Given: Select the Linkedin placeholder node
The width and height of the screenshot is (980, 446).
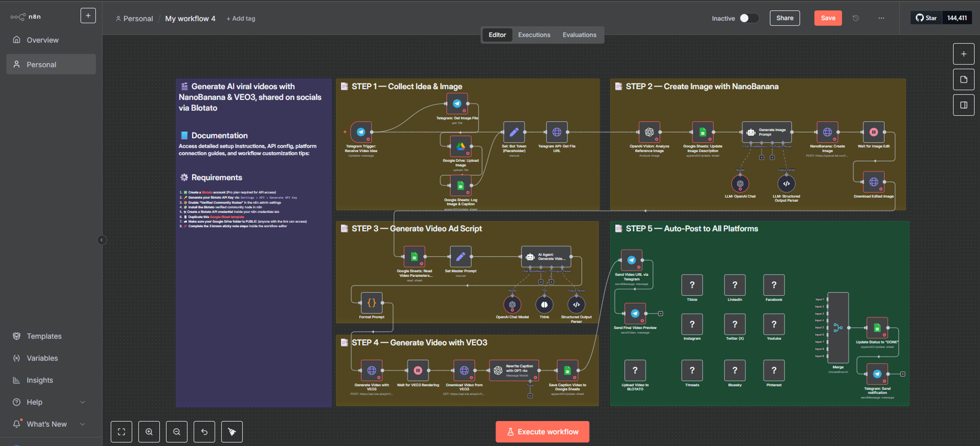Looking at the screenshot, I should coord(735,285).
